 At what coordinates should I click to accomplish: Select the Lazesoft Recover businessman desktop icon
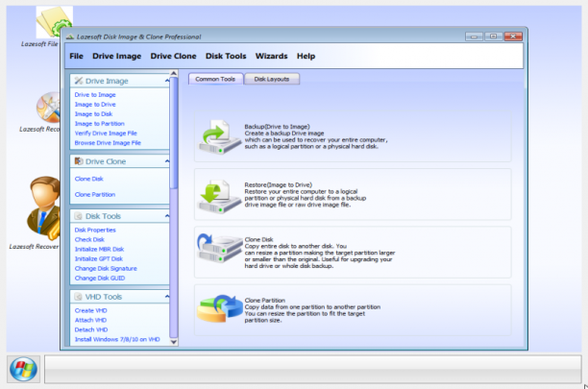pyautogui.click(x=43, y=208)
